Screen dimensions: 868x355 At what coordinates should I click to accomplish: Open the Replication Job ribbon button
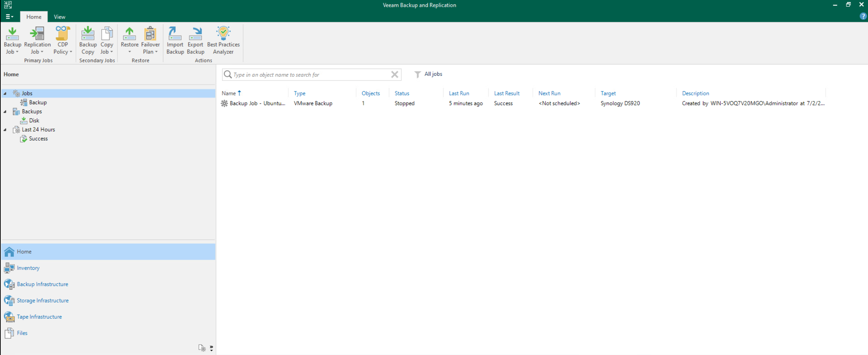coord(37,40)
